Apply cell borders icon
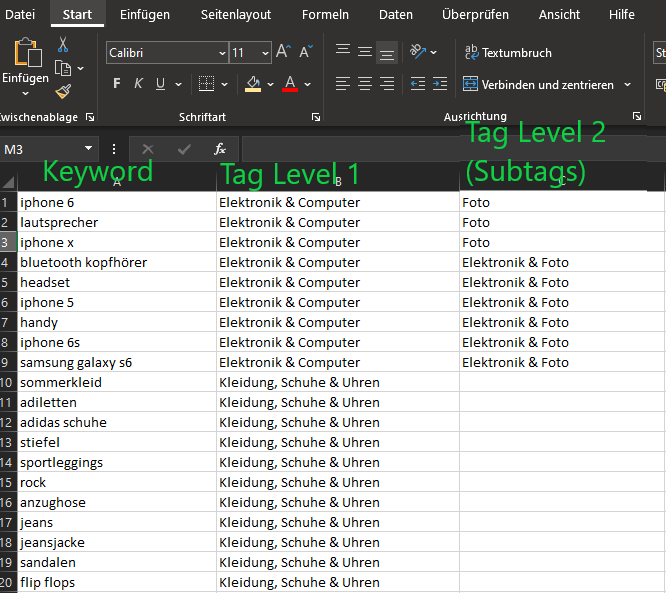Viewport: 666px width, 593px height. click(x=206, y=84)
